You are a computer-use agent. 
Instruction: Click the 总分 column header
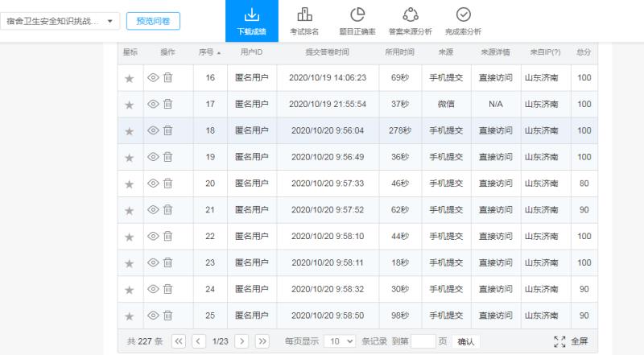point(584,52)
